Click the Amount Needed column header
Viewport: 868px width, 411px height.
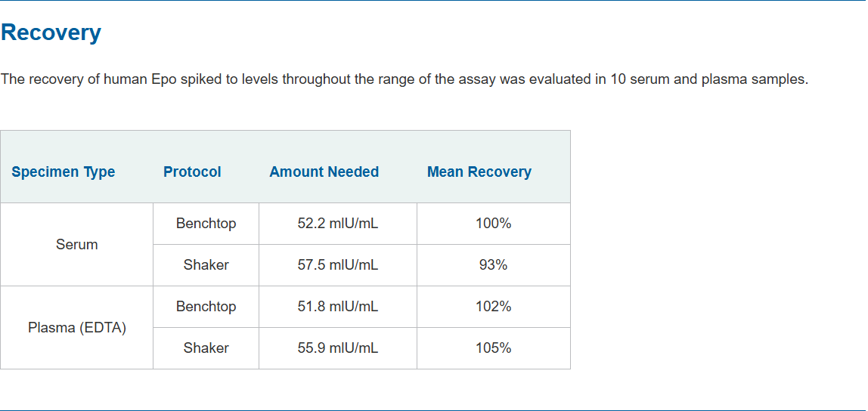point(324,172)
